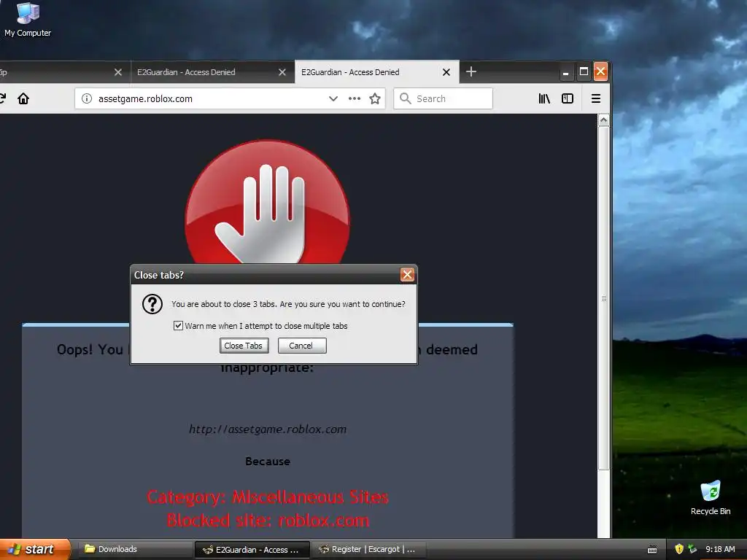Click the blocked URL http://assetgame.roblox.com text
Viewport: 747px width, 560px height.
pos(268,429)
